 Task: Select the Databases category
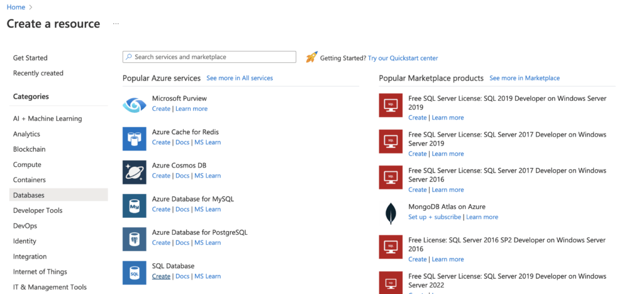point(58,195)
